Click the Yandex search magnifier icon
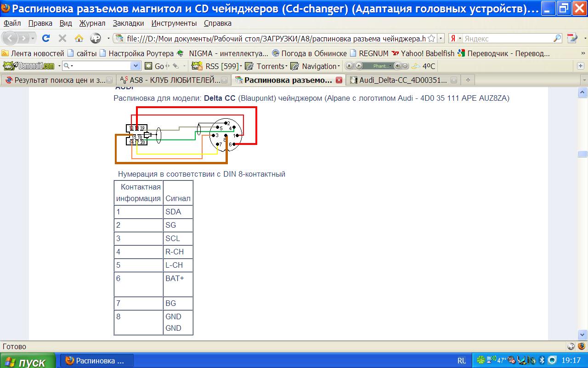The height and width of the screenshot is (368, 588). click(x=557, y=38)
